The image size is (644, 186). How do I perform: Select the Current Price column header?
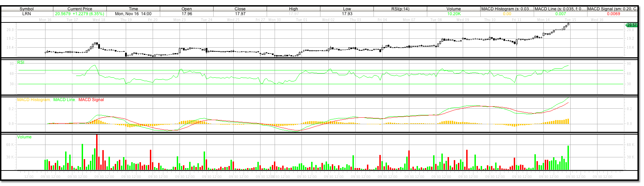pyautogui.click(x=80, y=9)
